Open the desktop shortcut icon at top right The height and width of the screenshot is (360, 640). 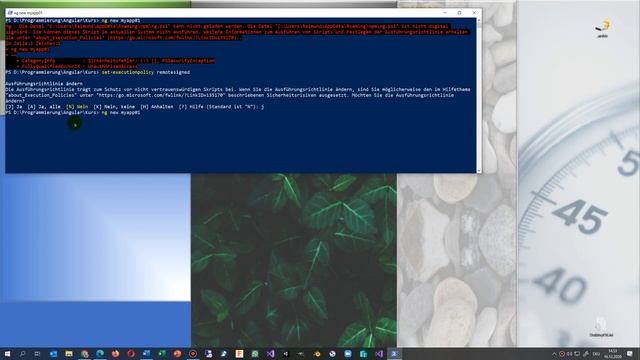(602, 28)
